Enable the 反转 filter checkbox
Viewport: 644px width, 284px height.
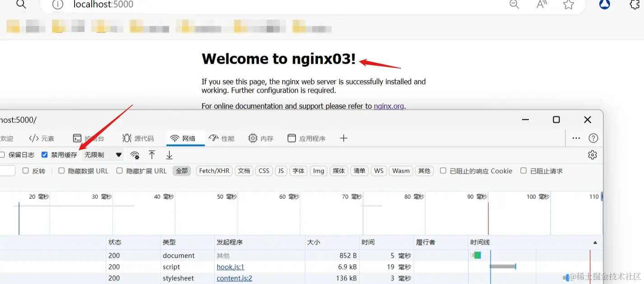point(26,170)
